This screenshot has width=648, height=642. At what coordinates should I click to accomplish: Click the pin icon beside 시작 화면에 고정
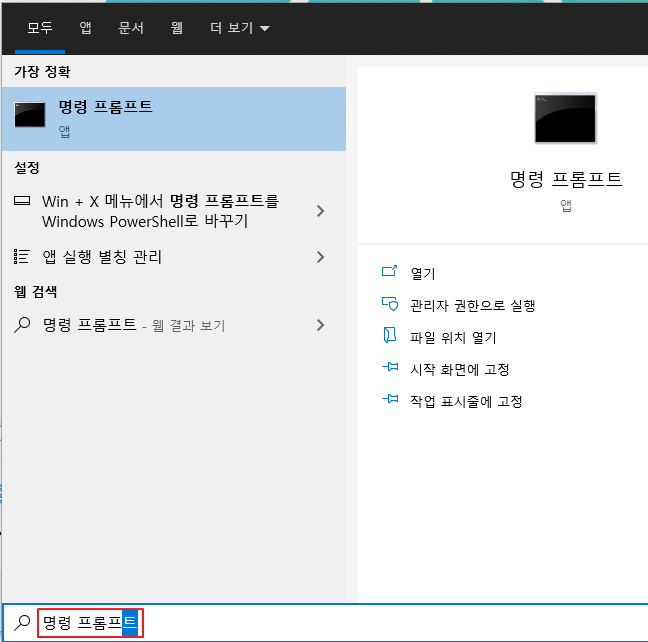coord(390,367)
